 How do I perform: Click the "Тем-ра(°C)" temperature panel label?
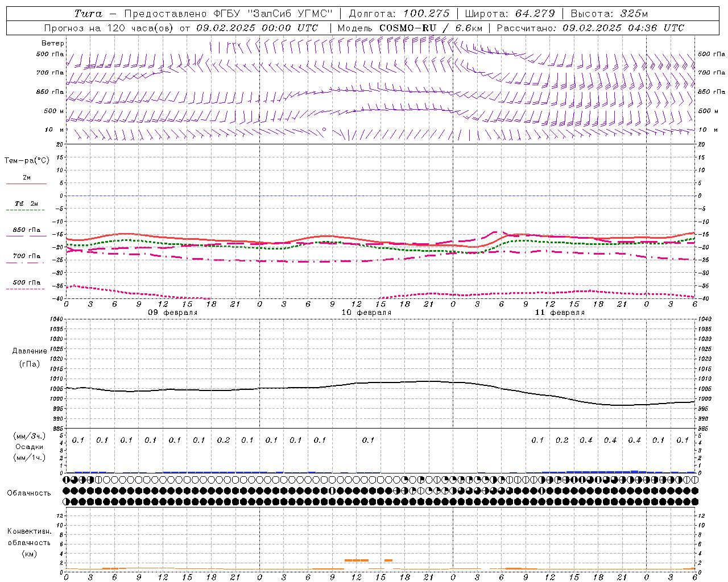point(27,161)
